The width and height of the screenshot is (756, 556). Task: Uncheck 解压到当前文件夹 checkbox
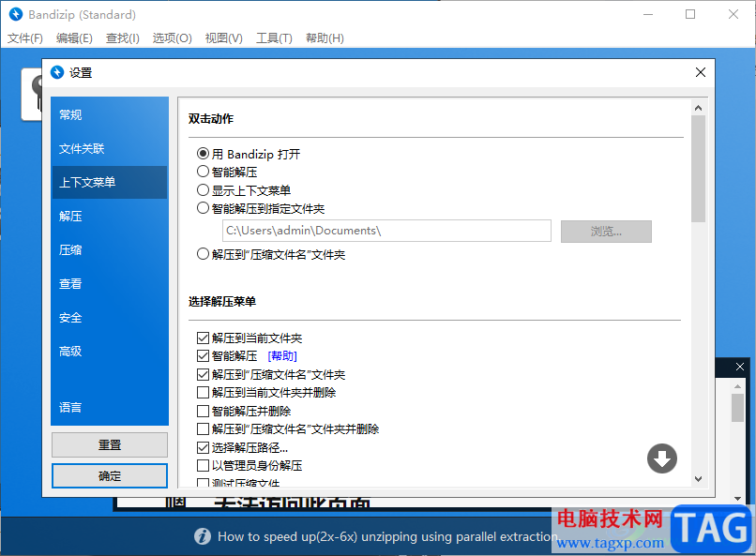click(203, 338)
